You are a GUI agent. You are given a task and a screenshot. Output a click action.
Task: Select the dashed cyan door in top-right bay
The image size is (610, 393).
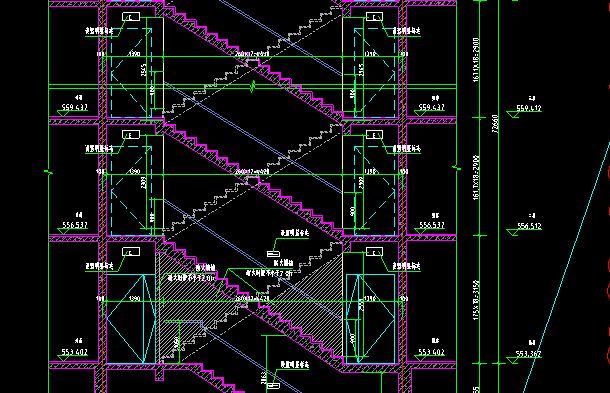click(375, 73)
